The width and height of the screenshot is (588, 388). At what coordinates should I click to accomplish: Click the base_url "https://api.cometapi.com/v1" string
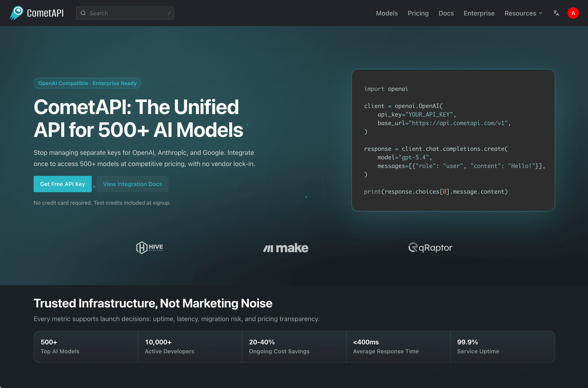(x=458, y=123)
